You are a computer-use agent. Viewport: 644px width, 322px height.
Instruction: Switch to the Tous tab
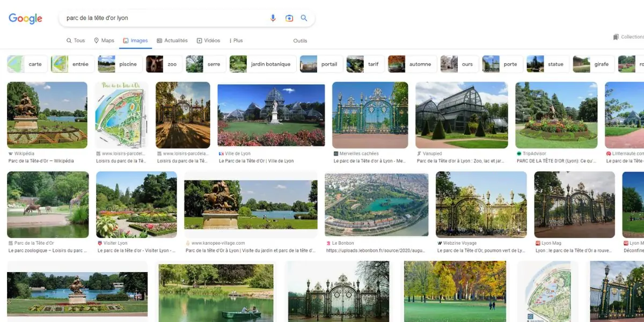point(76,41)
